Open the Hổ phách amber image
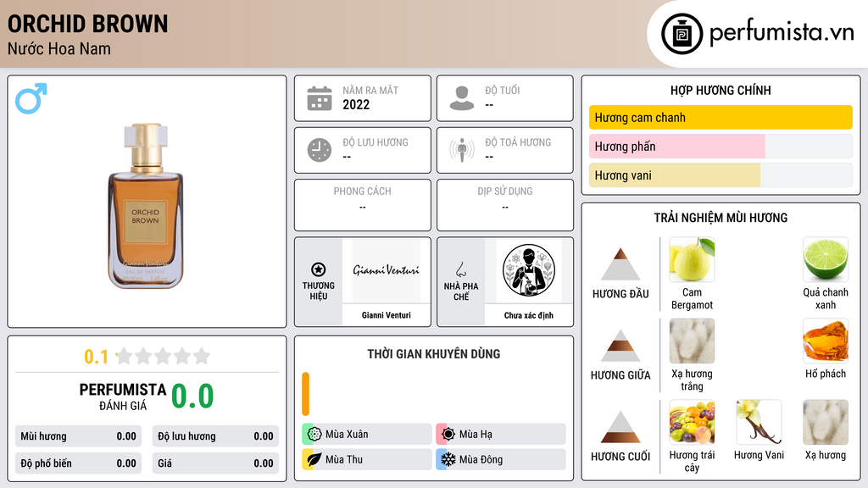The image size is (868, 488). point(826,341)
